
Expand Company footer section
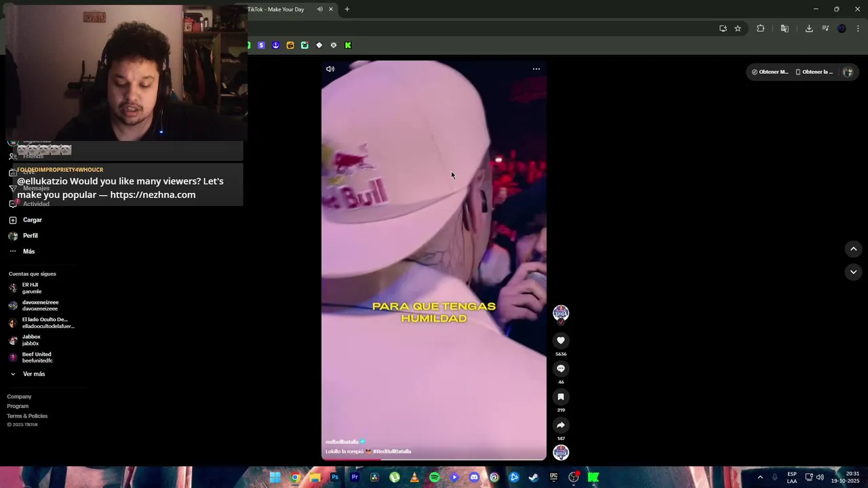[x=20, y=396]
